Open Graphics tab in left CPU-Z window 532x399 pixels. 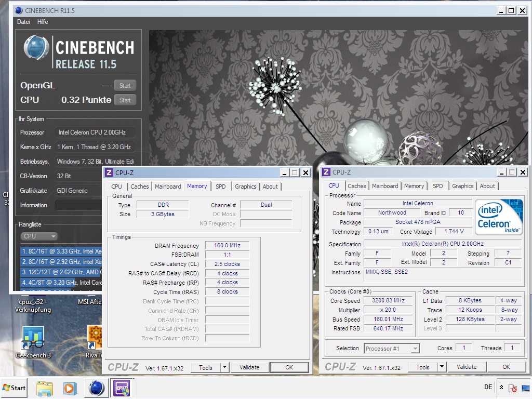point(245,187)
